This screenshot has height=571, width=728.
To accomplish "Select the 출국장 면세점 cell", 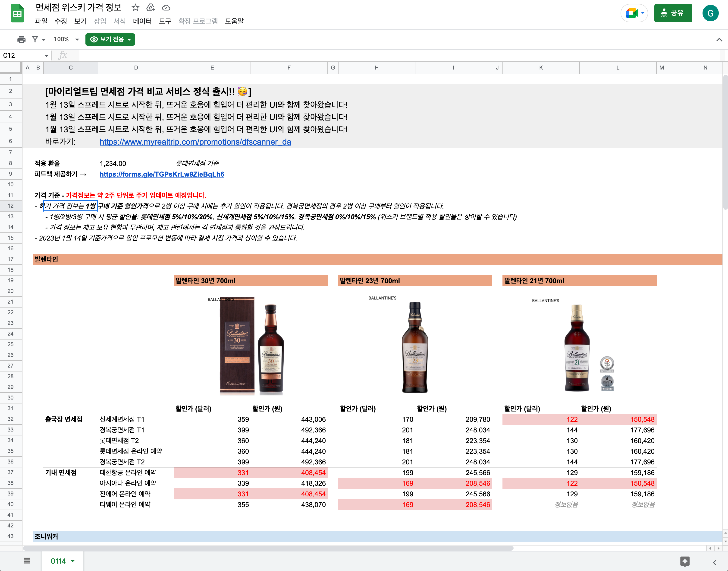I will (x=70, y=419).
